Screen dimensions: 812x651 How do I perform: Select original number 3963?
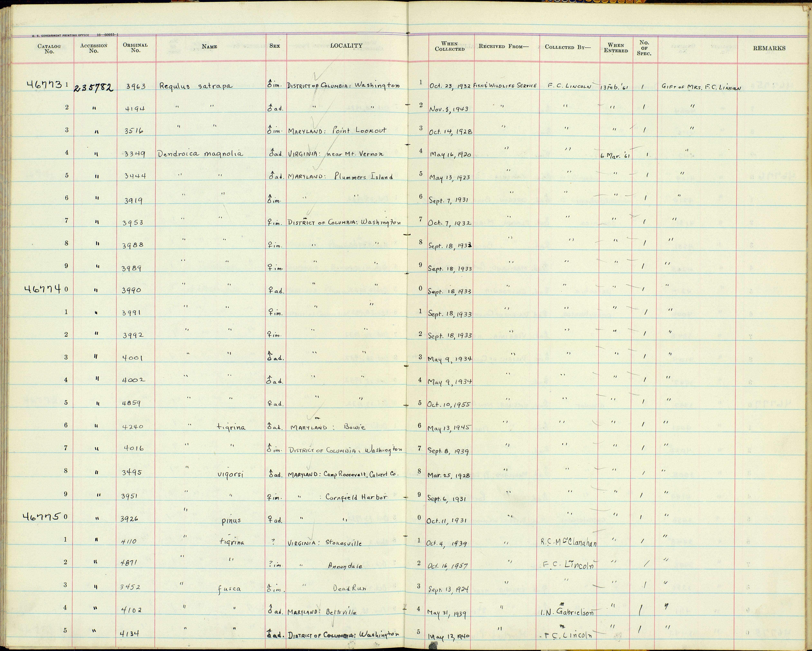pos(136,87)
